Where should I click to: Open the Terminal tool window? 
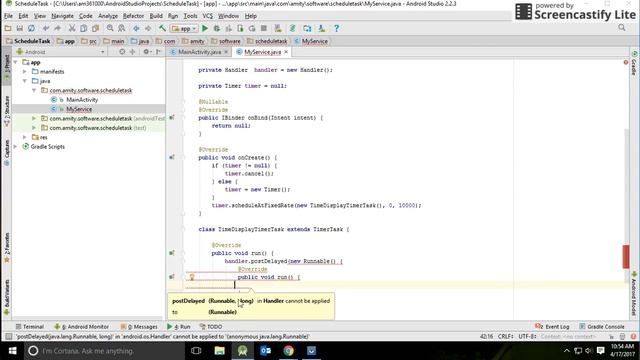pyautogui.click(x=29, y=327)
